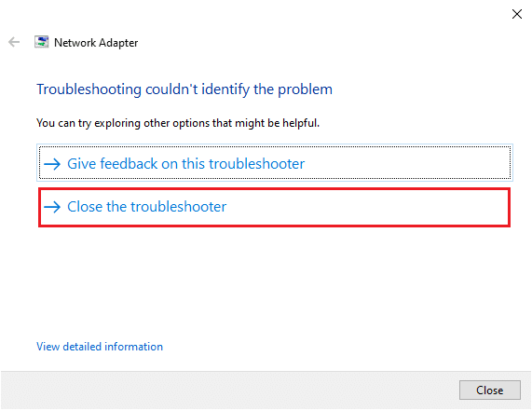Click the word 'information' in the bottom link
532x411 pixels.
coord(133,347)
